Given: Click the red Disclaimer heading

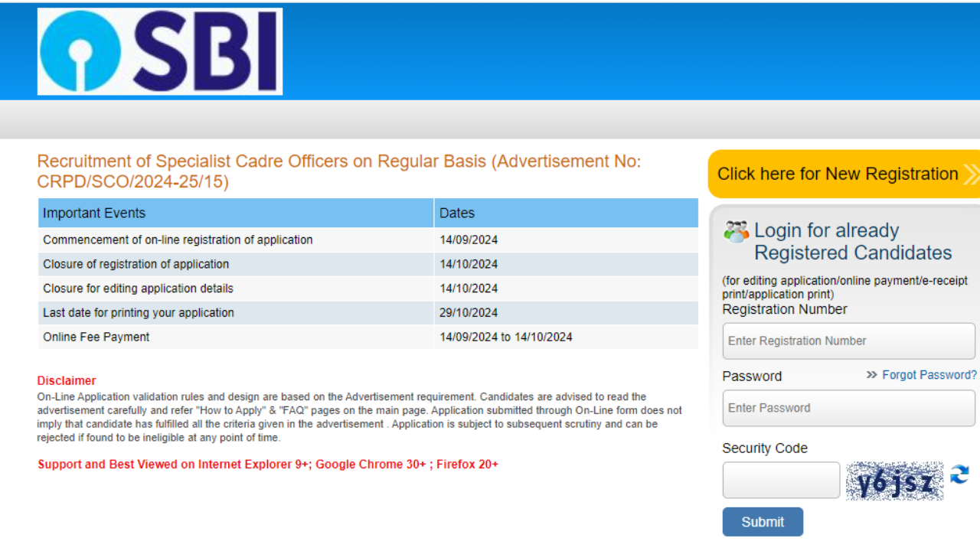Looking at the screenshot, I should tap(66, 380).
